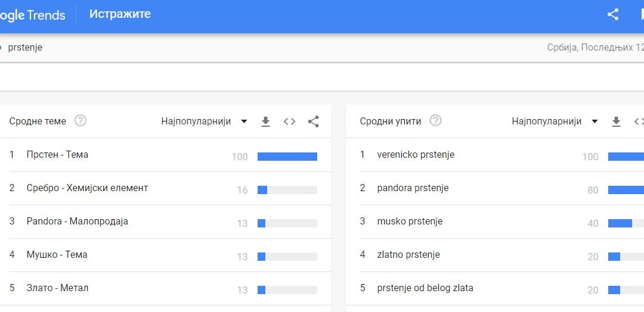The width and height of the screenshot is (644, 312).
Task: Open the Најпопуларнији dropdown in Сродне теме
Action: [204, 121]
